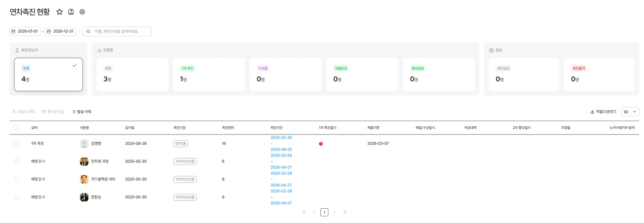Select the 예정 status card
The width and height of the screenshot is (644, 223).
[x=132, y=74]
